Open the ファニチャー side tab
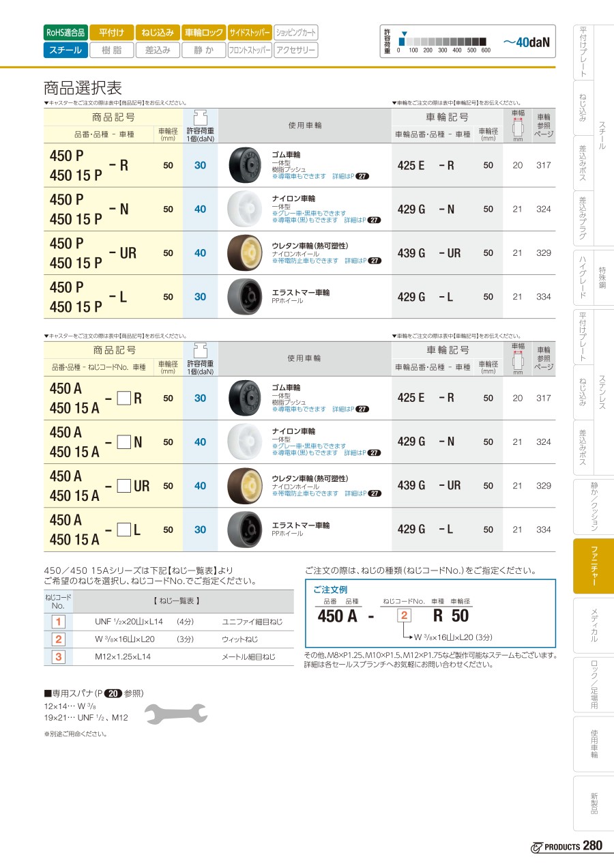Viewport: 614px width, 868px height. click(x=594, y=566)
